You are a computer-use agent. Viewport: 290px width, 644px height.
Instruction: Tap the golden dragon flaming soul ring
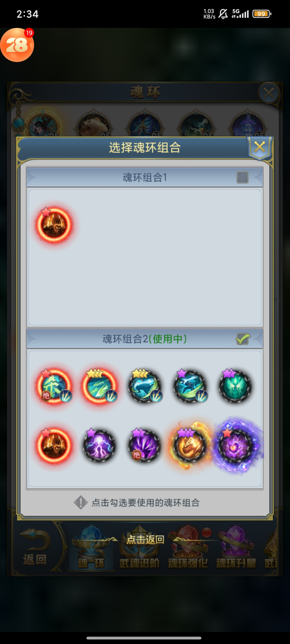[x=190, y=445]
